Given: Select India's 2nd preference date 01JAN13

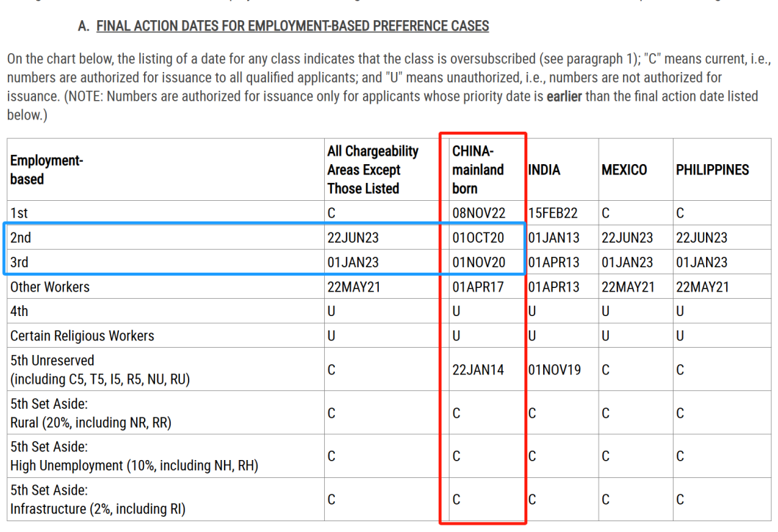Looking at the screenshot, I should (553, 238).
